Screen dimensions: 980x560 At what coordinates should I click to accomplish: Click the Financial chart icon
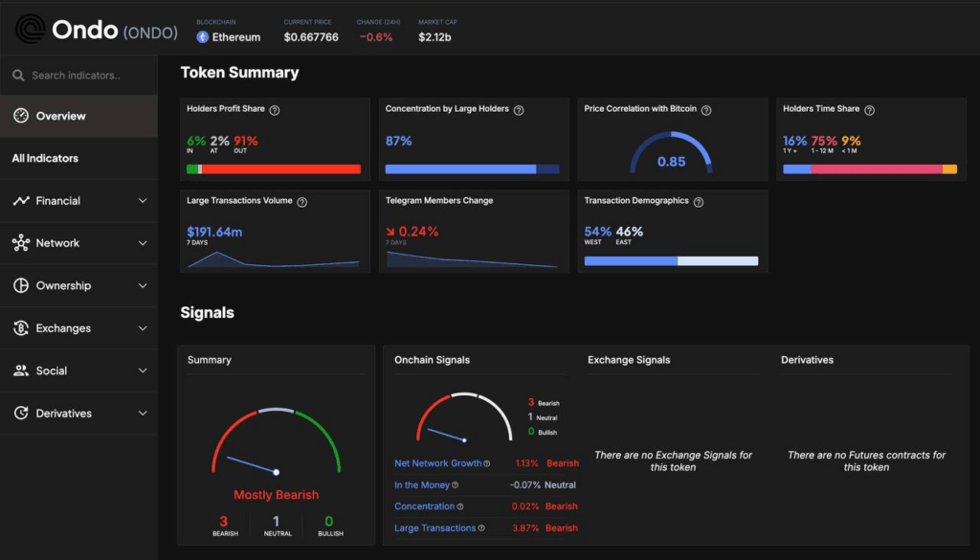[x=21, y=201]
